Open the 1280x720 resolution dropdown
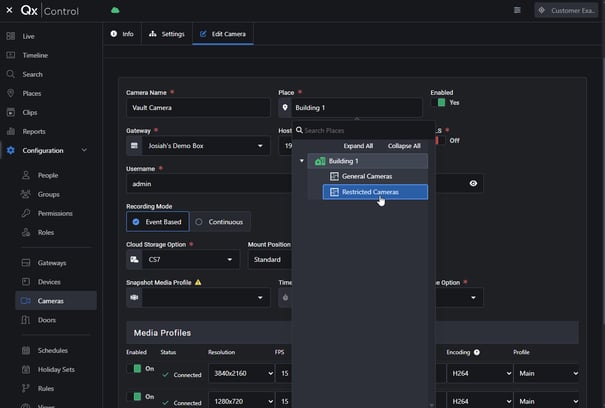The height and width of the screenshot is (408, 605). 242,401
